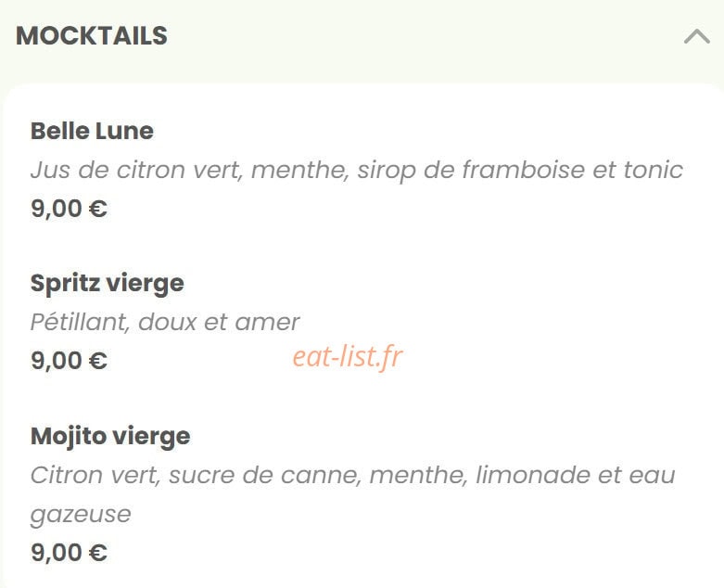This screenshot has width=724, height=588.
Task: Open the Spritz vierge item
Action: 108,283
